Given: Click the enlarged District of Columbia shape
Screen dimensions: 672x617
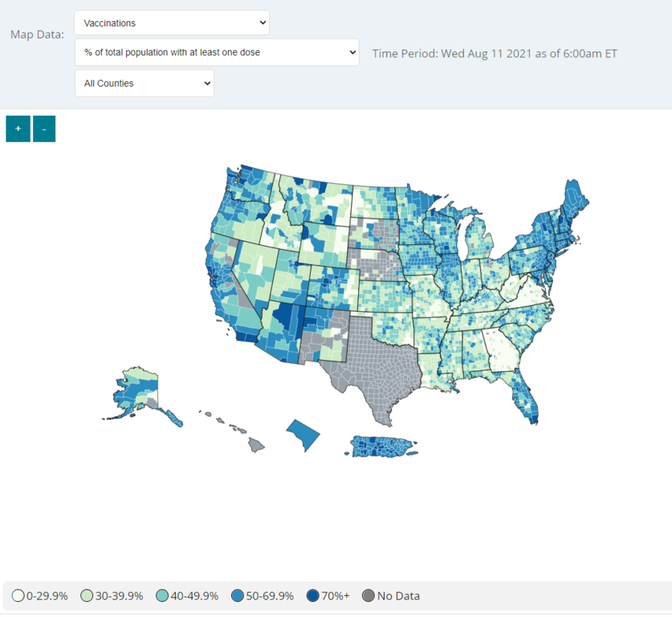Looking at the screenshot, I should pos(304,435).
